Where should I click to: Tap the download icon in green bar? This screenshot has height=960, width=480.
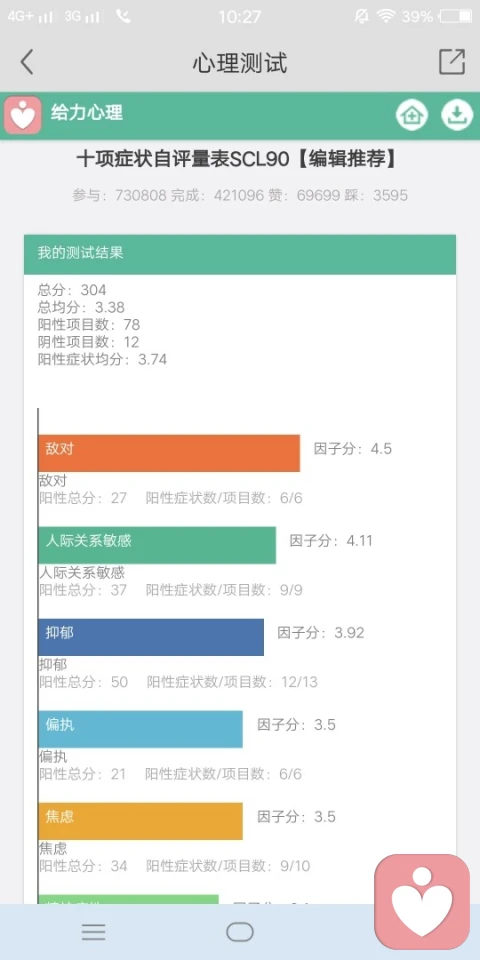(x=457, y=114)
